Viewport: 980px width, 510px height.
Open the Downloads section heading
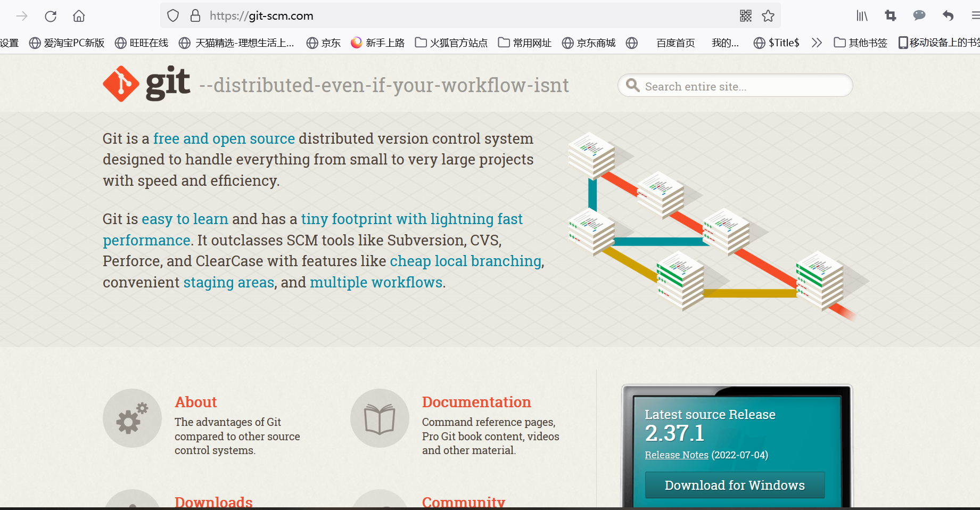[x=213, y=503]
